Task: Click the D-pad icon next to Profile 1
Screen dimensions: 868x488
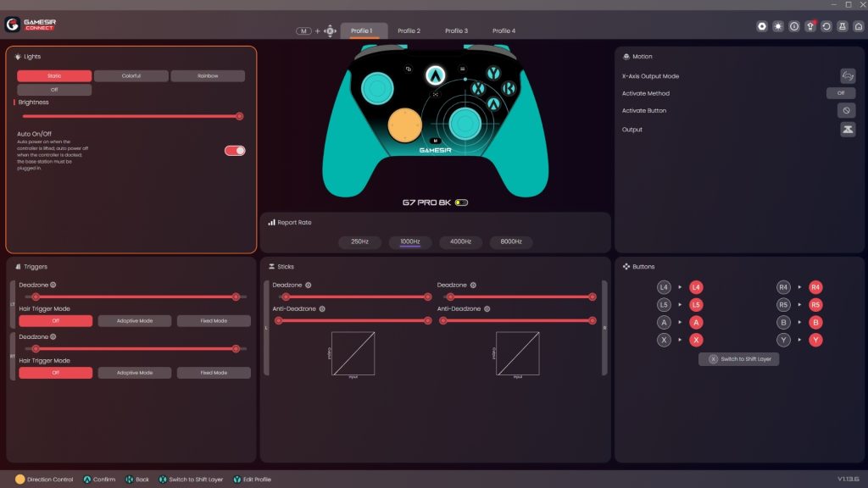Action: click(330, 31)
